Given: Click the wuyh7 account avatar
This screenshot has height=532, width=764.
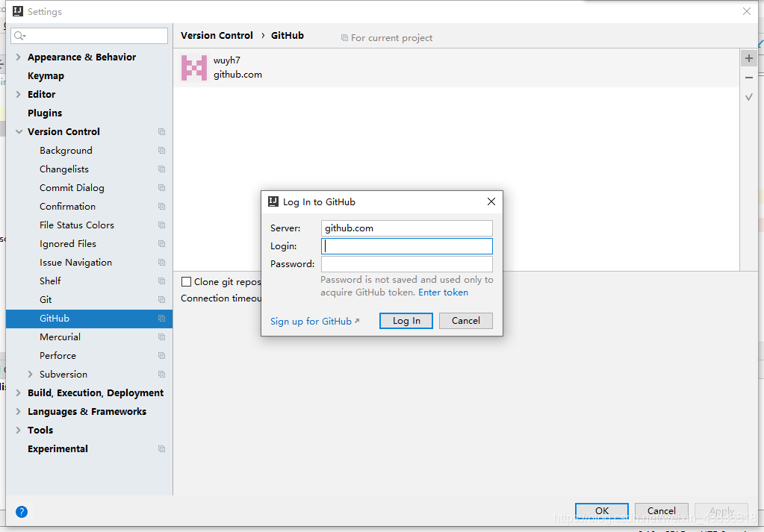Looking at the screenshot, I should (194, 67).
